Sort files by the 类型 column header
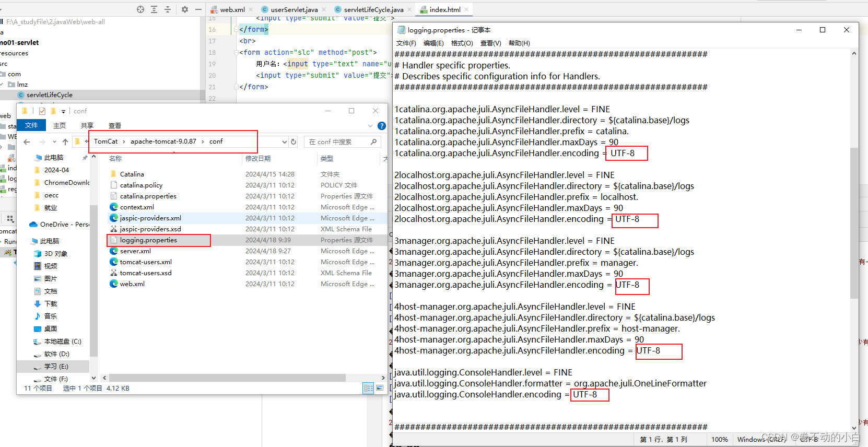The width and height of the screenshot is (868, 447). pos(327,158)
